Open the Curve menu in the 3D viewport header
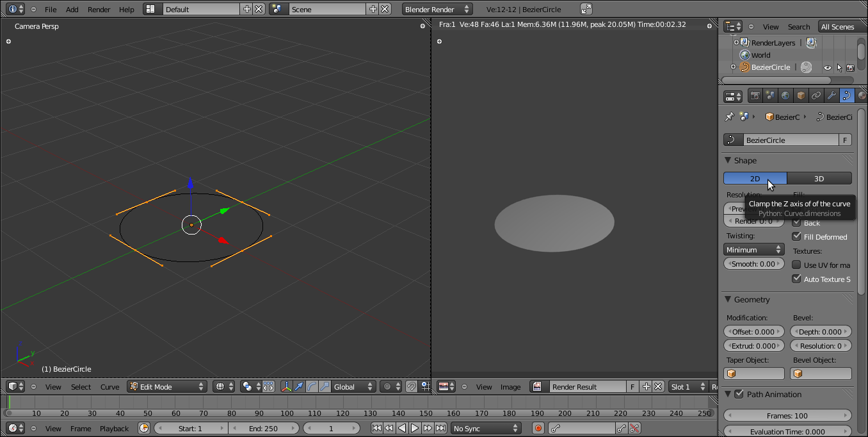The width and height of the screenshot is (868, 437). pos(109,386)
